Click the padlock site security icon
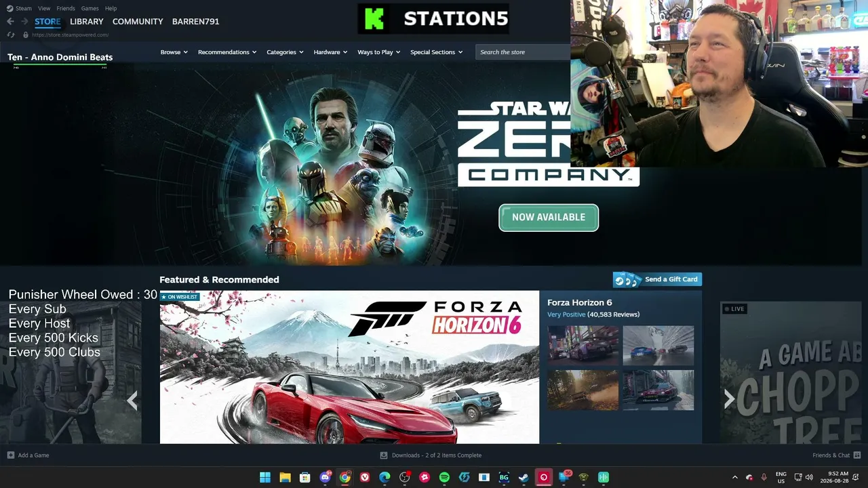Image resolution: width=868 pixels, height=488 pixels. click(26, 35)
